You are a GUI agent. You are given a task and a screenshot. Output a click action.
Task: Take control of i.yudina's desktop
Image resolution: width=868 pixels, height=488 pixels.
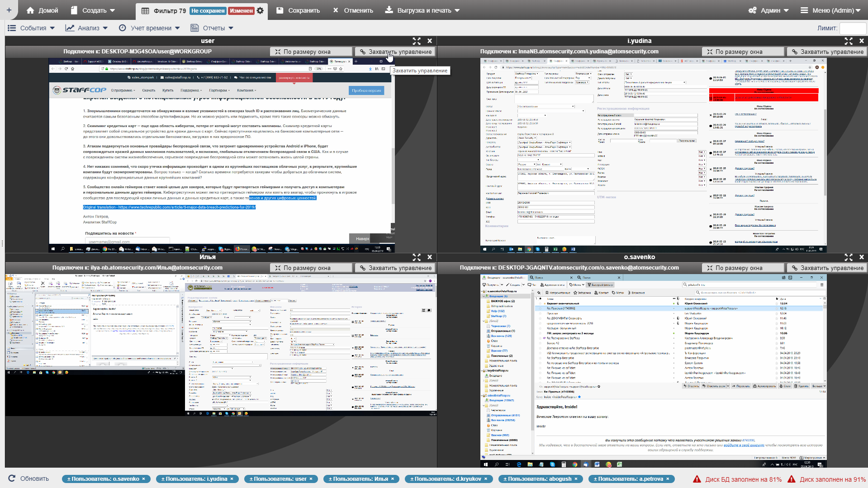827,52
